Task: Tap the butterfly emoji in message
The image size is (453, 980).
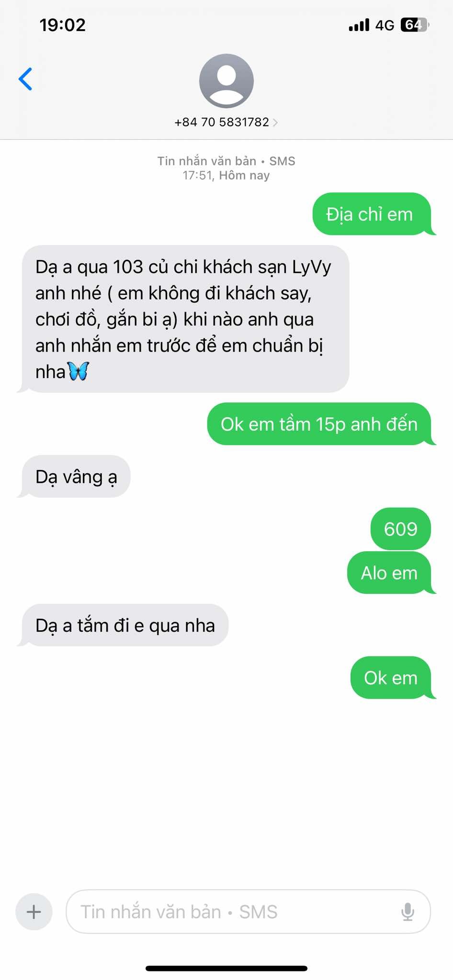Action: [78, 371]
